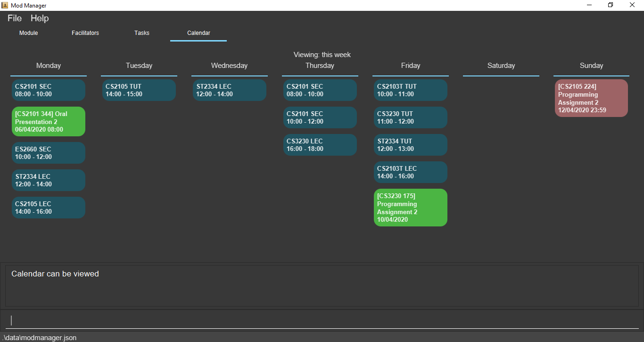Click the 'Viewing: this week' label
The width and height of the screenshot is (644, 342).
click(x=322, y=55)
